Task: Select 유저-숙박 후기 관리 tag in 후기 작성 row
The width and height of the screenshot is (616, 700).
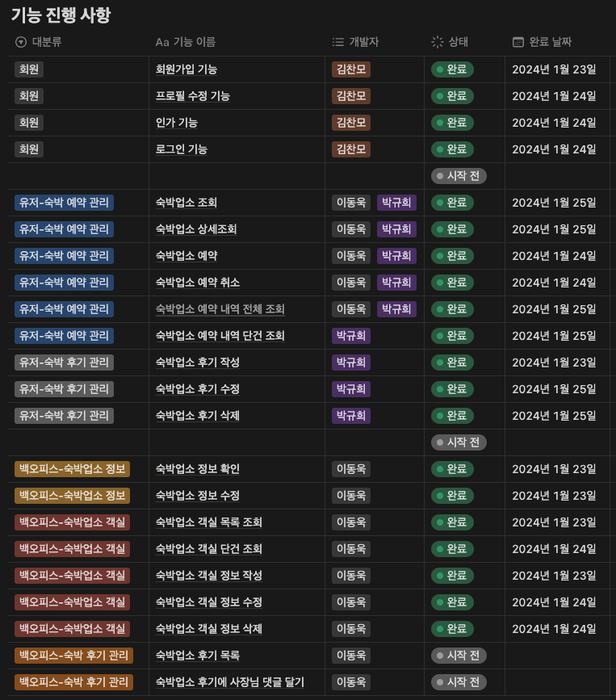Action: (64, 363)
